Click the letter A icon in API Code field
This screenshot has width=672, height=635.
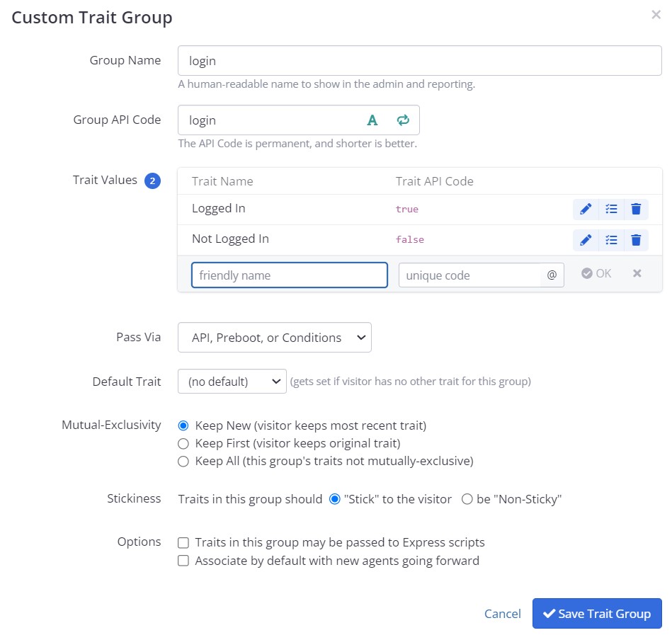pos(372,120)
